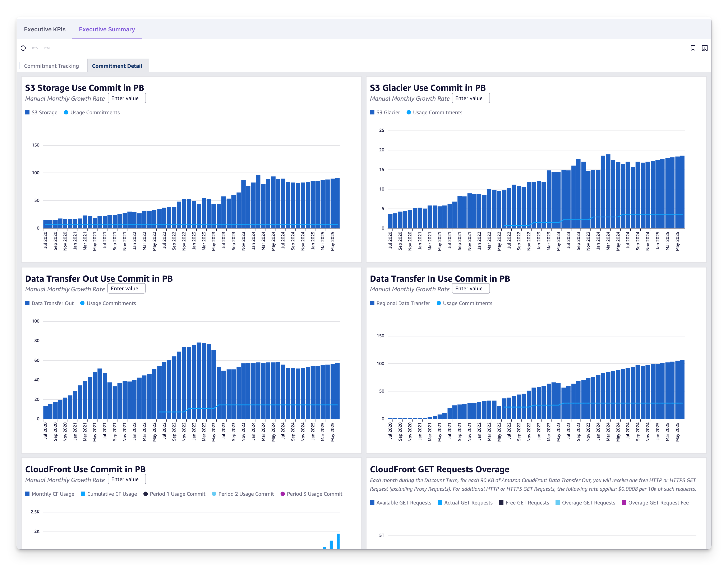Click Data Transfer Out growth rate input
This screenshot has height=566, width=728.
pos(126,289)
